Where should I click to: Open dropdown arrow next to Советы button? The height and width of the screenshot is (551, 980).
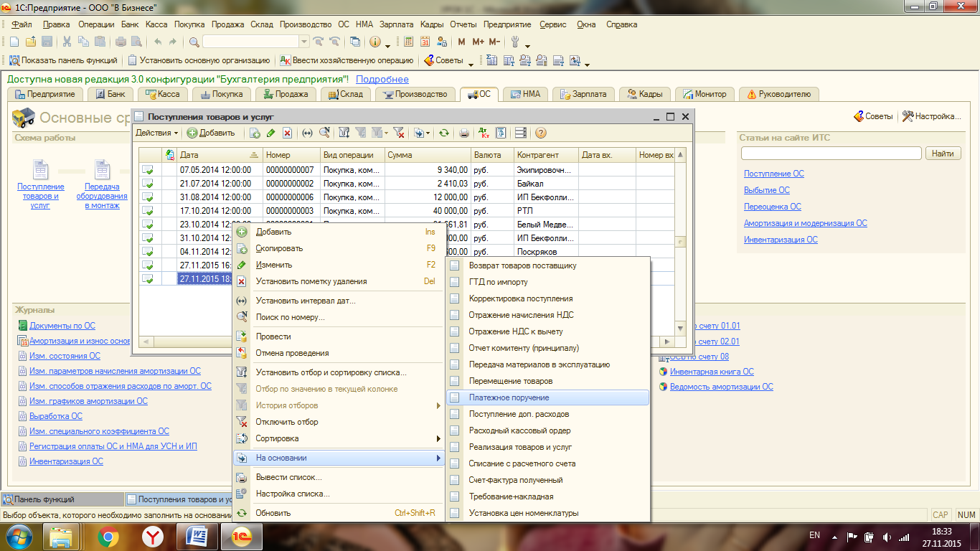coord(471,63)
